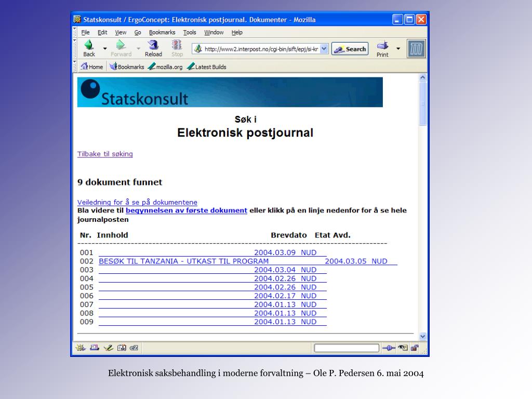Screen dimensions: 532x399
Task: Click the Statskonsult banner logo
Action: [230, 92]
